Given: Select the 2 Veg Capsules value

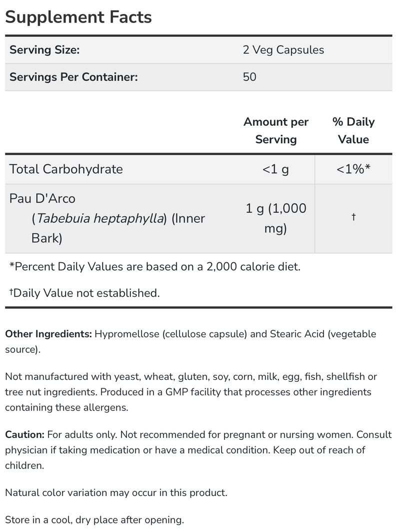Looking at the screenshot, I should click(283, 50).
